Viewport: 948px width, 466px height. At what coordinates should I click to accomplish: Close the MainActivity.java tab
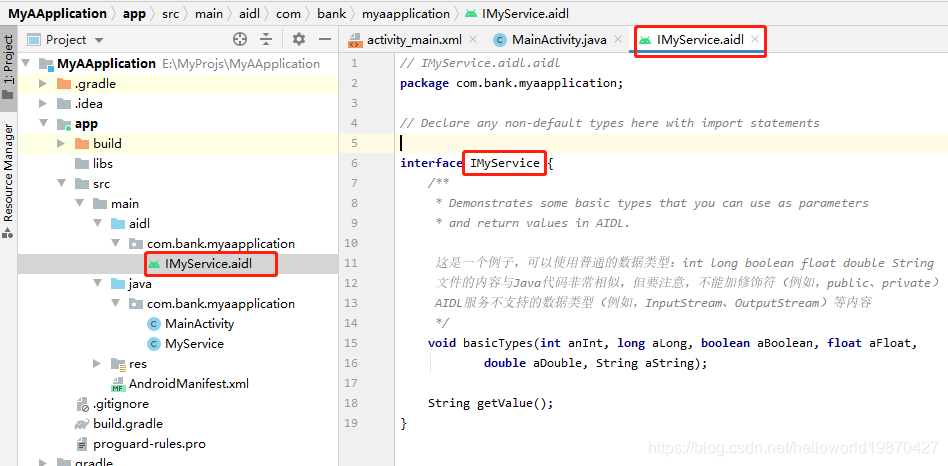point(617,40)
